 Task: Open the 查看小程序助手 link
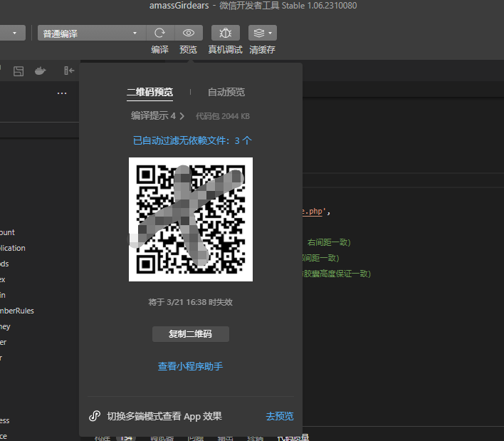pyautogui.click(x=190, y=366)
